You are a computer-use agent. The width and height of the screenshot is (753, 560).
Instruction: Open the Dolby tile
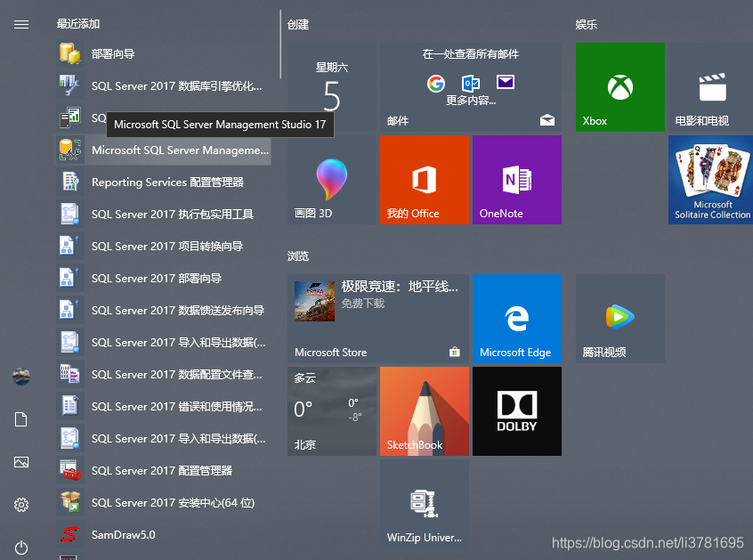[x=517, y=411]
